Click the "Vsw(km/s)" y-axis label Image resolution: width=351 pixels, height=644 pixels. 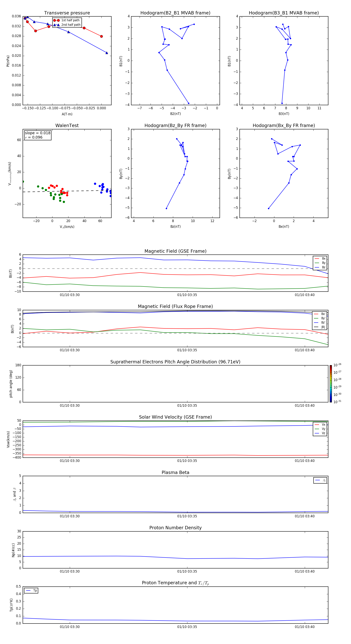[x=8, y=439]
